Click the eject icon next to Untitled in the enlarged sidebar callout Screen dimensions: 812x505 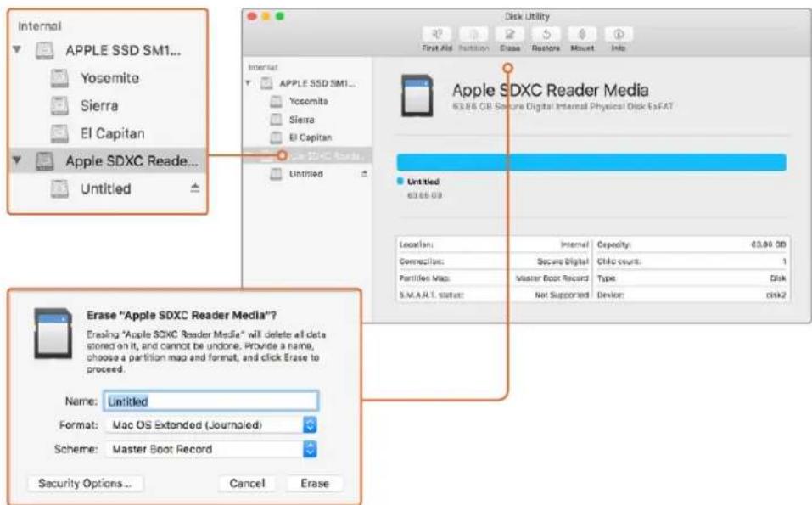tap(194, 188)
